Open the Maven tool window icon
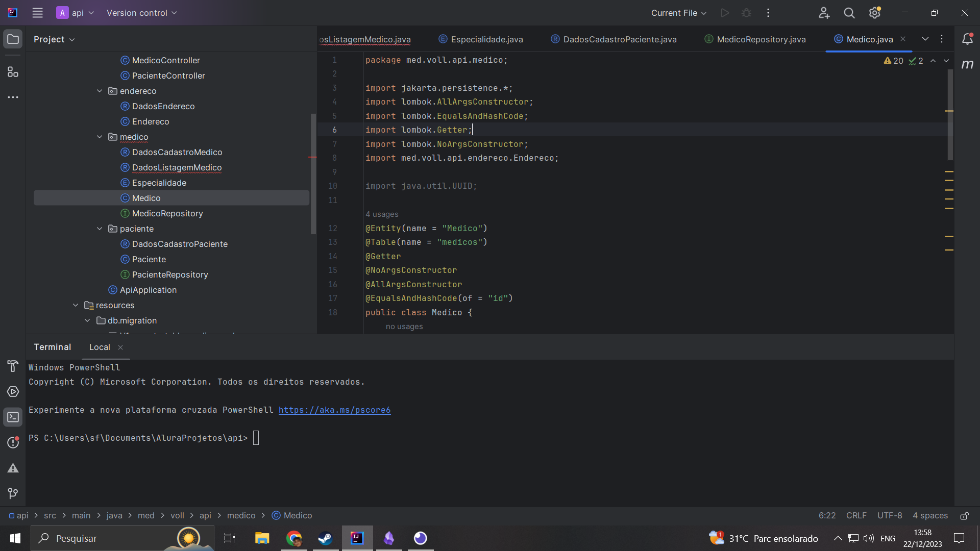Image resolution: width=980 pixels, height=551 pixels. click(967, 64)
